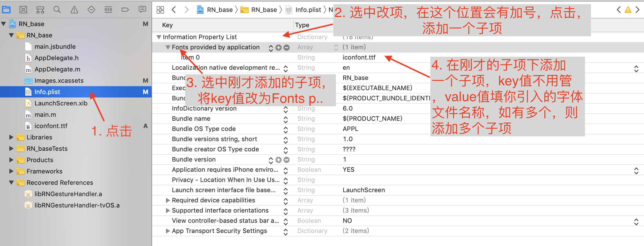Select the Bundle creator ???? value

[349, 149]
